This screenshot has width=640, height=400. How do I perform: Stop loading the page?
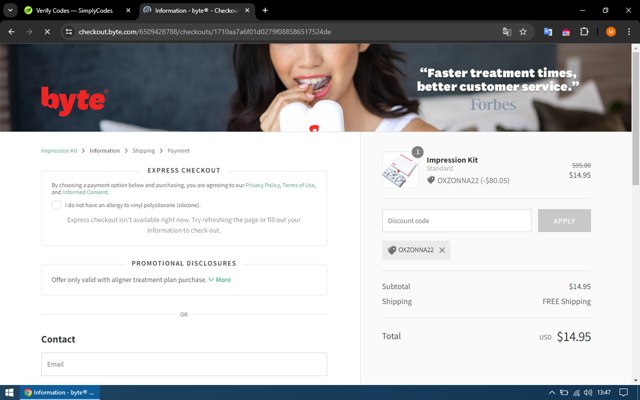click(47, 31)
